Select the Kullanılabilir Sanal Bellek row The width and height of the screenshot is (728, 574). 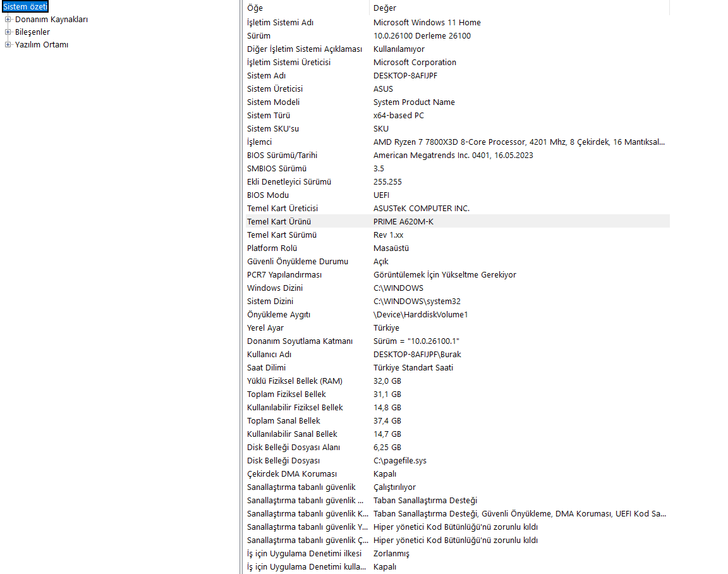coord(458,434)
